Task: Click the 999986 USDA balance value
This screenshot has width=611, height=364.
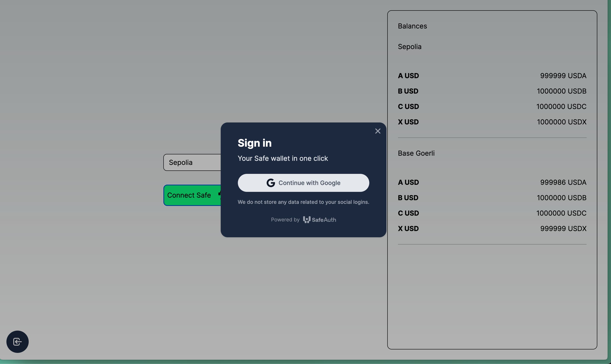Action: [x=563, y=182]
